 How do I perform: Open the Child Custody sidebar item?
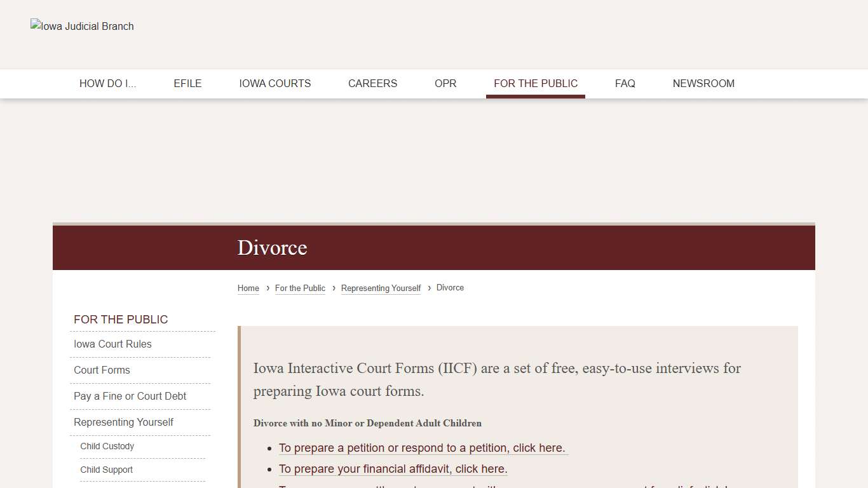pos(107,446)
